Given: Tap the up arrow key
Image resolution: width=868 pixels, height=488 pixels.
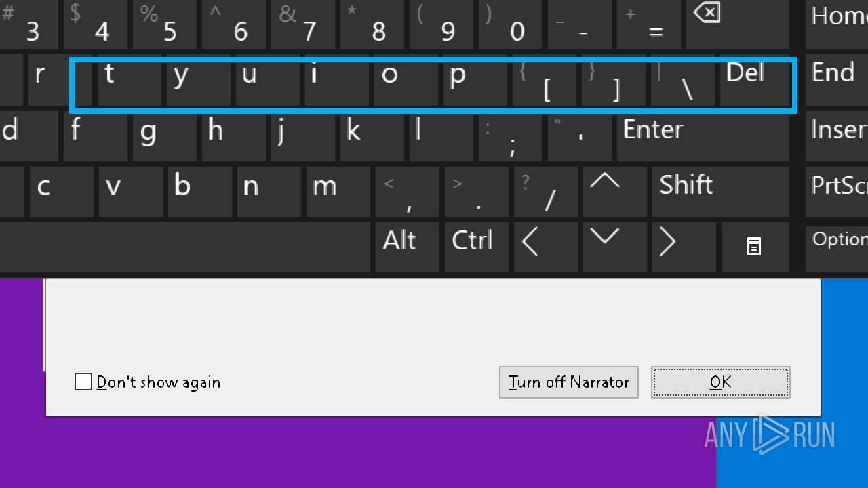Looking at the screenshot, I should pos(614,192).
